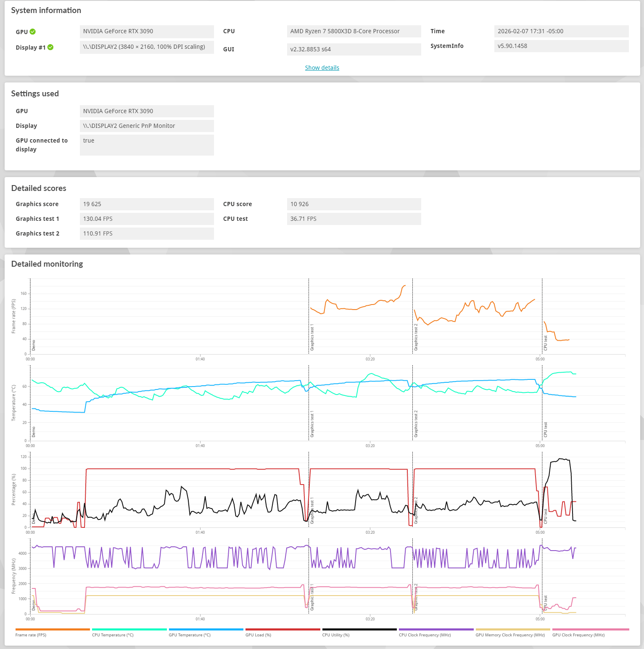The height and width of the screenshot is (649, 644).
Task: Click the Frame rate (FPS) orange legend swatch
Action: point(53,629)
